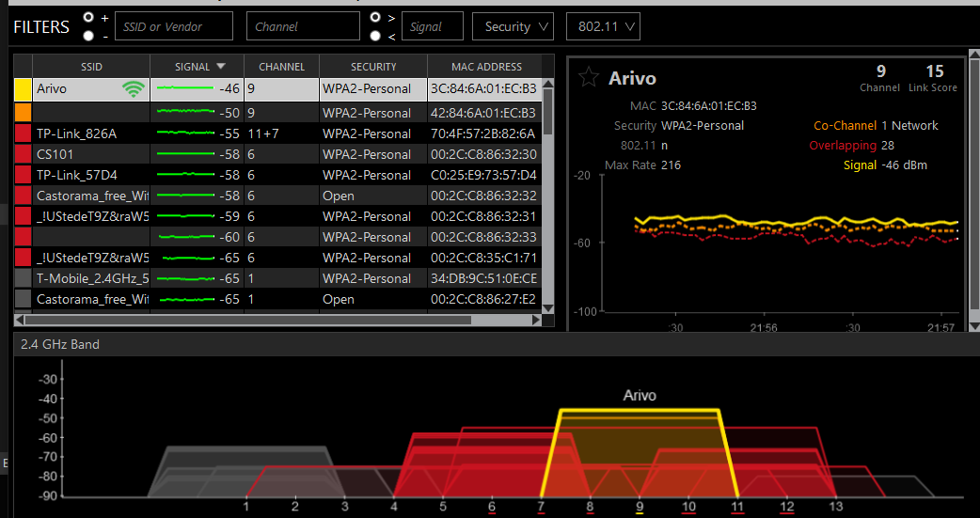
Task: Click MAC address 42:84:6A:01:EC:B3 cell
Action: pos(483,113)
